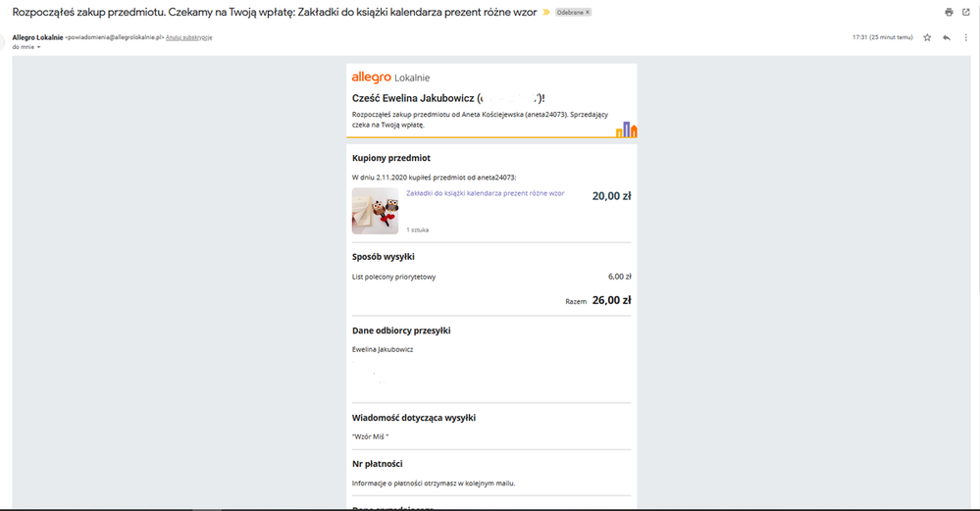Viewport: 980px width, 511px height.
Task: Print the email using the printer icon
Action: 949,12
